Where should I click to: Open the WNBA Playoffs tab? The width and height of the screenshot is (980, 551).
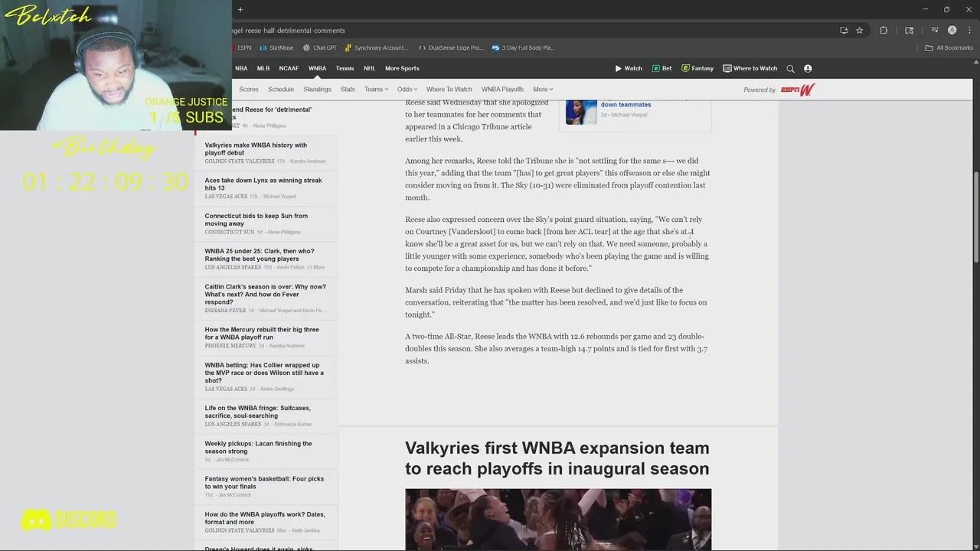click(502, 90)
